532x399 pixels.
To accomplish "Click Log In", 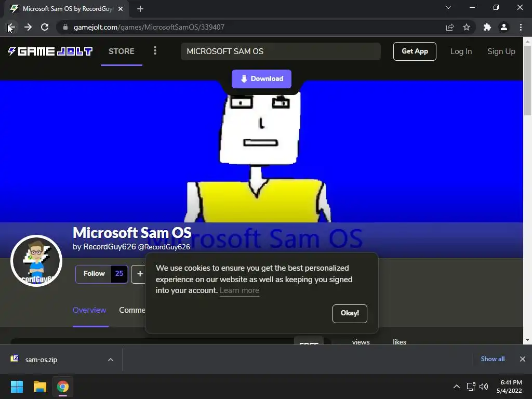I will click(x=461, y=51).
